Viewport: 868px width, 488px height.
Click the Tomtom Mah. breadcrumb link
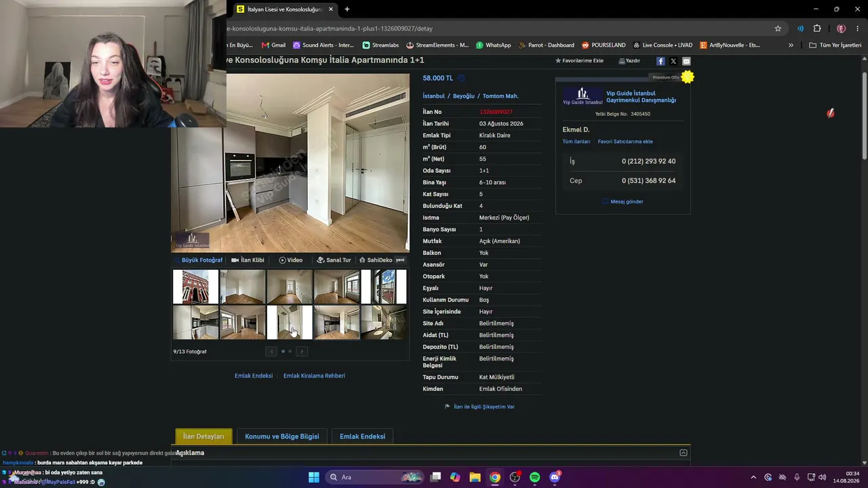tap(500, 96)
